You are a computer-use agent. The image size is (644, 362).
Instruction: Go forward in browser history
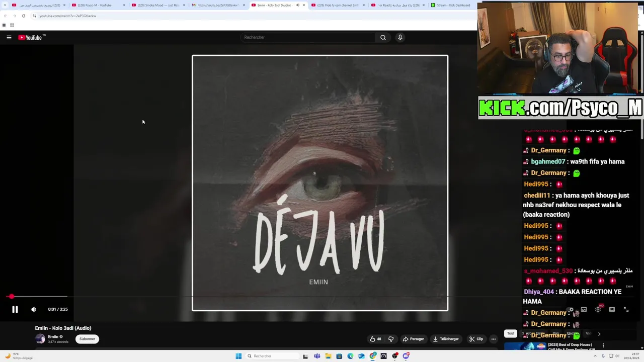(14, 16)
